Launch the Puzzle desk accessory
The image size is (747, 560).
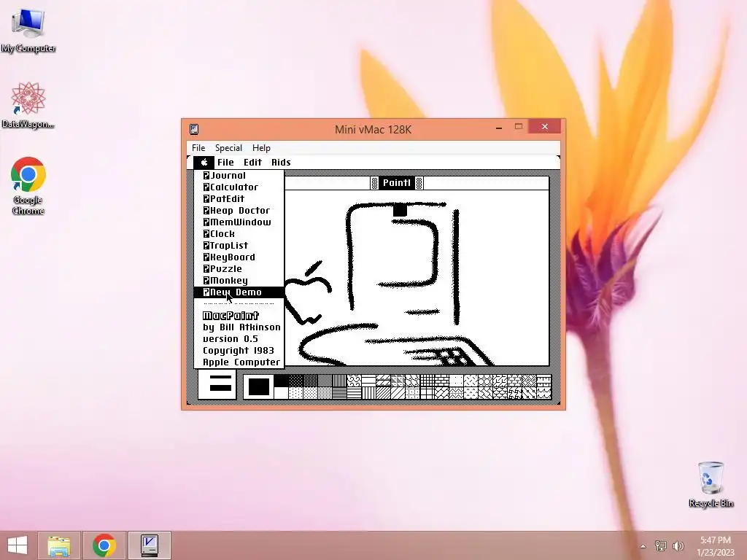point(239,268)
